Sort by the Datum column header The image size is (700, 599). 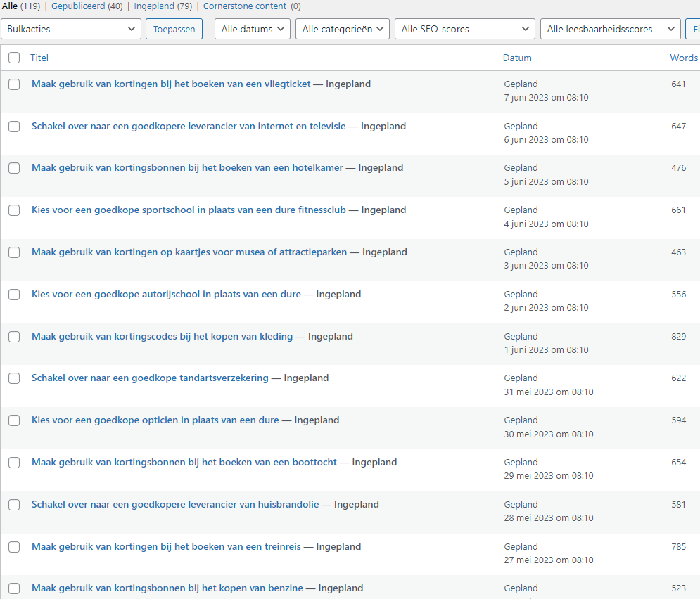pyautogui.click(x=517, y=58)
